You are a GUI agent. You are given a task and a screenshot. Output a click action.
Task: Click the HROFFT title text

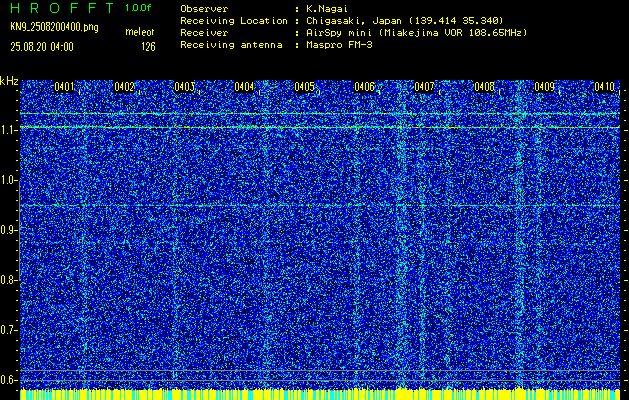pos(64,8)
